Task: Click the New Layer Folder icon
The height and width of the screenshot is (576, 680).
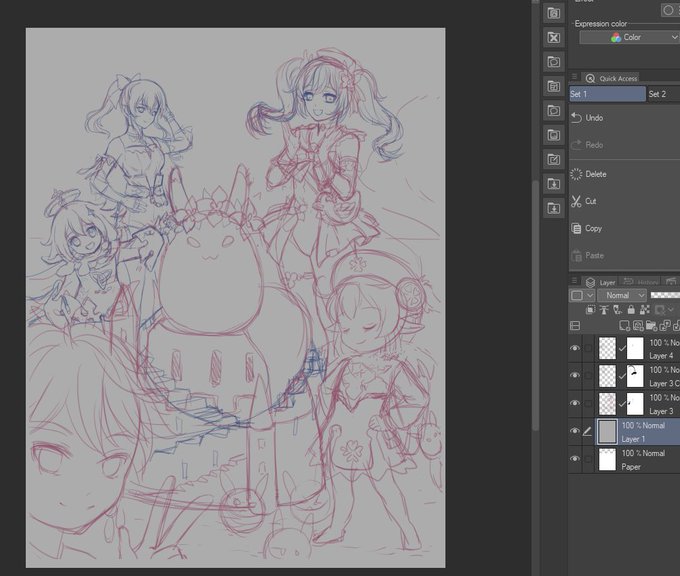Action: (651, 325)
